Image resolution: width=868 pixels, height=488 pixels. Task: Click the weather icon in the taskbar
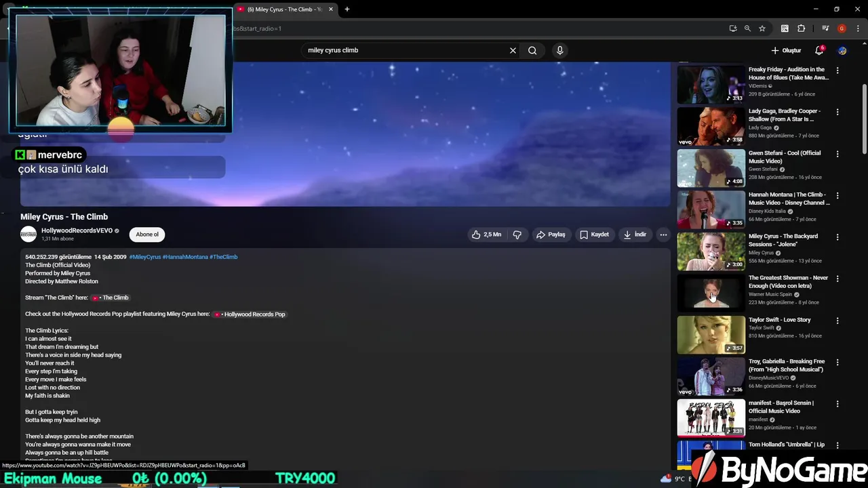[x=667, y=479]
